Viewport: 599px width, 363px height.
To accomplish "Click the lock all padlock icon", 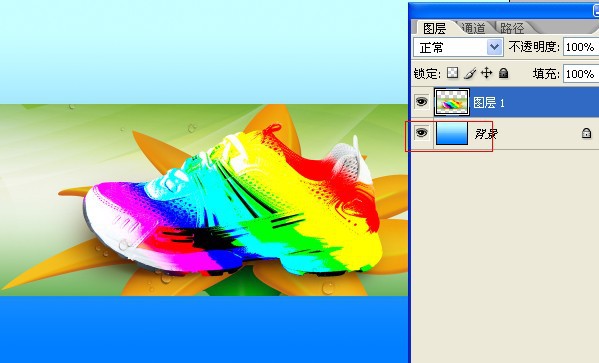I will 504,73.
